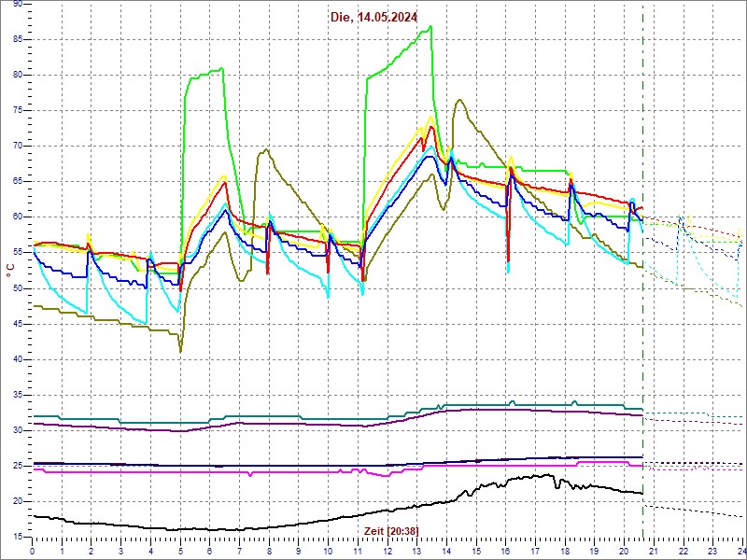Select hour 19 on the time axis
The height and width of the screenshot is (560, 747).
click(595, 551)
